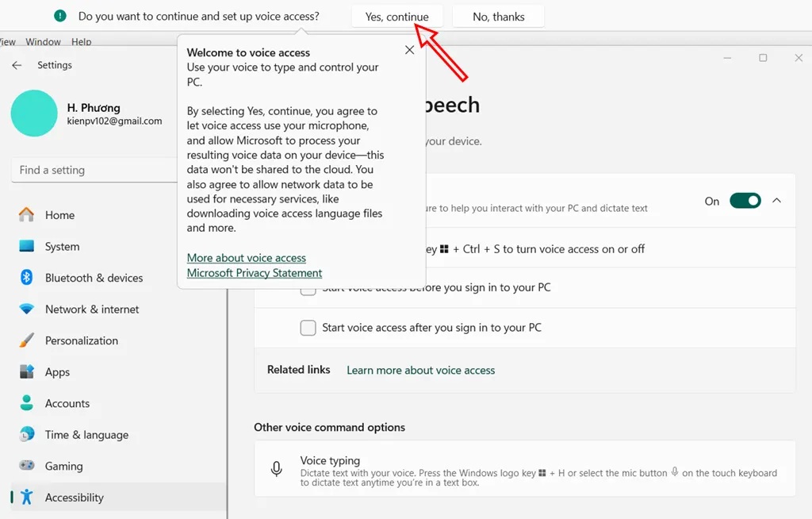Collapse the voice access section chevron
Viewport: 812px width, 519px height.
tap(776, 201)
